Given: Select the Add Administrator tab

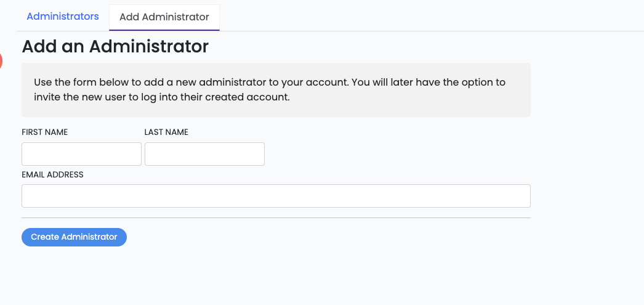Looking at the screenshot, I should coord(164,17).
